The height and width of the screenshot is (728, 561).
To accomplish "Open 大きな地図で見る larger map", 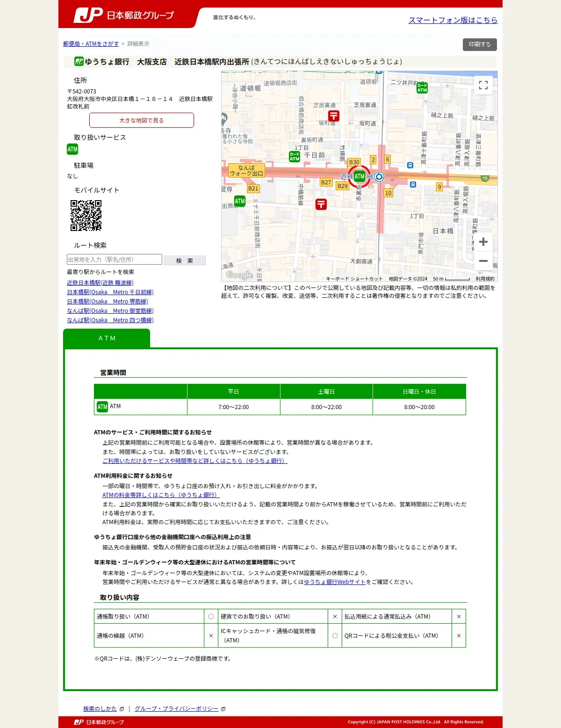I will (142, 120).
